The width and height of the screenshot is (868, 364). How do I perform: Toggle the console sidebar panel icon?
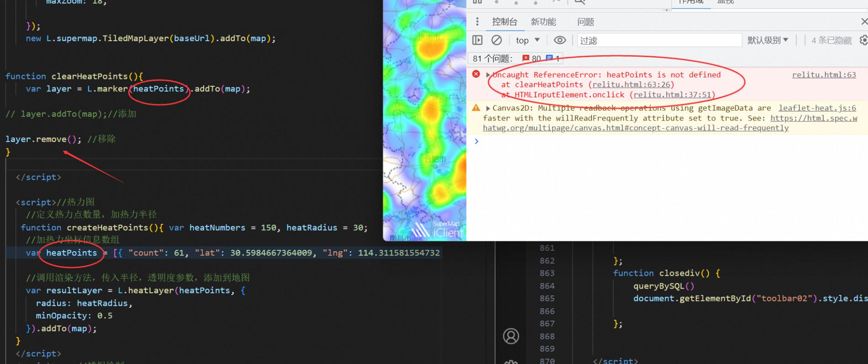[477, 40]
